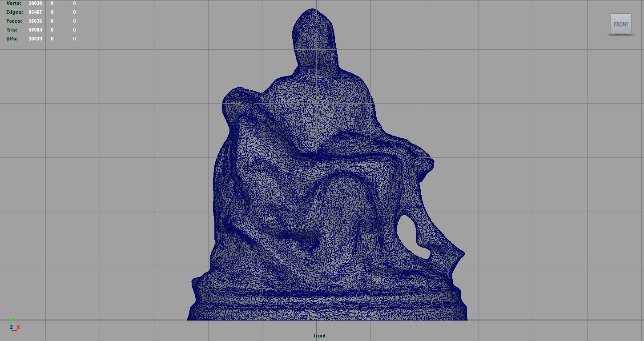Click the 'UVs:' heads-up display label
This screenshot has width=644, height=341.
tap(12, 39)
